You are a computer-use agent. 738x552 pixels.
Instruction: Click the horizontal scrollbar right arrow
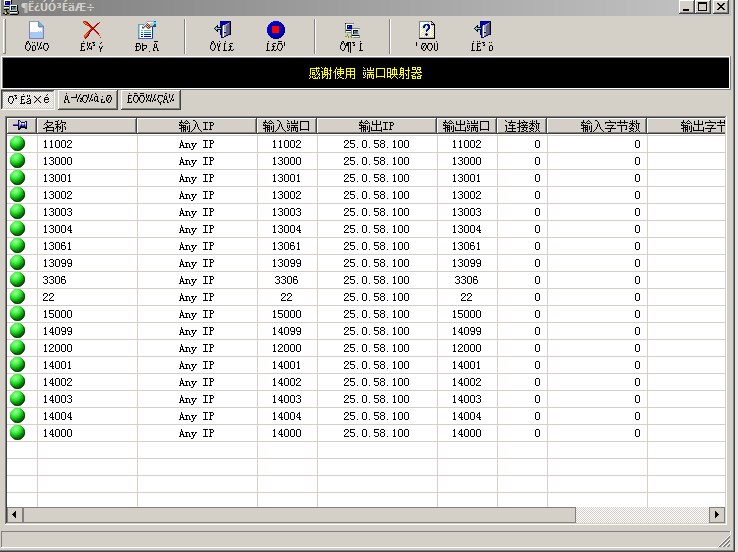coord(717,514)
